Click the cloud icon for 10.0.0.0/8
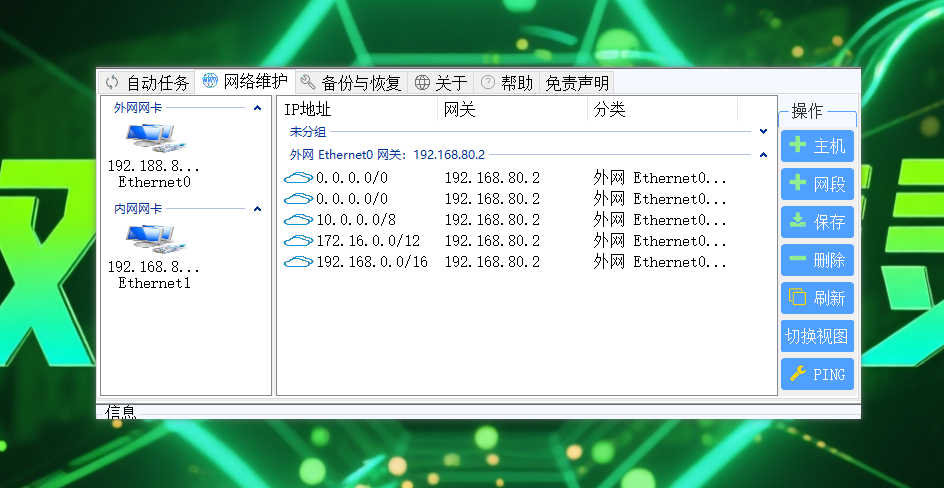The width and height of the screenshot is (944, 488). pyautogui.click(x=299, y=220)
